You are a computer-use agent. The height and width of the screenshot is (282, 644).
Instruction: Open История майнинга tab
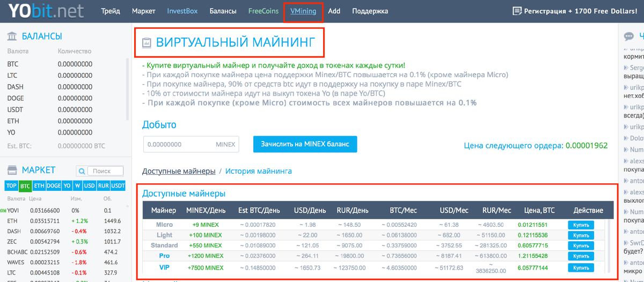coord(259,171)
